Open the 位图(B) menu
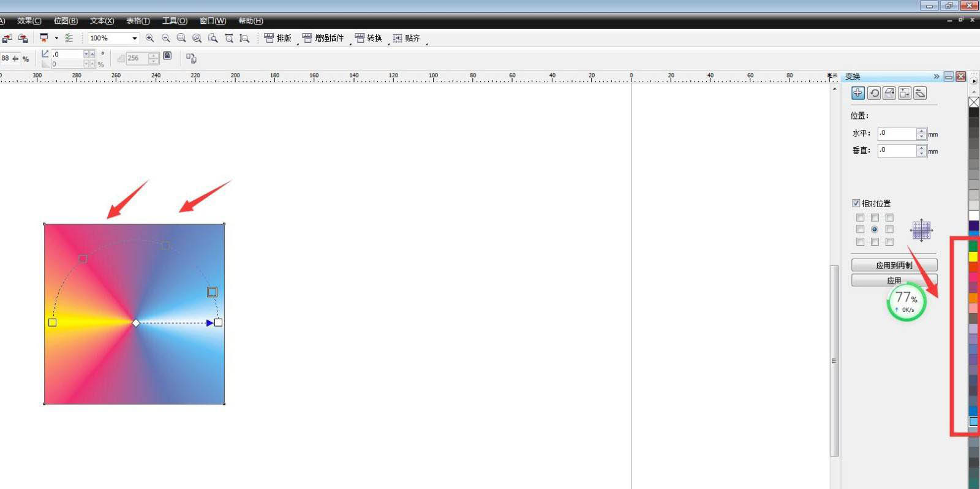This screenshot has width=980, height=489. (66, 21)
